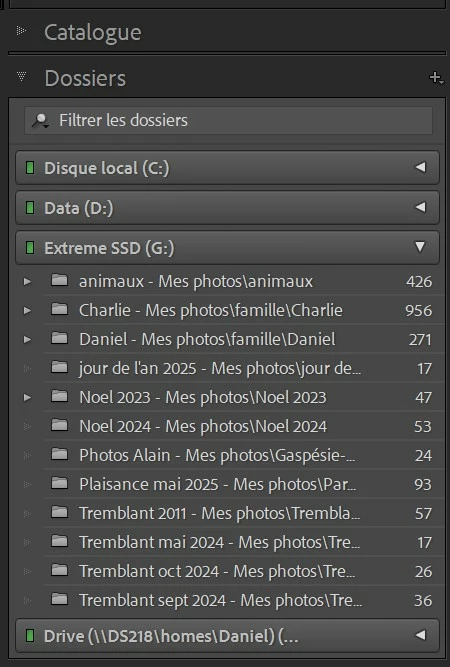450x667 pixels.
Task: Click the photo count 26 for Tremblant oct 2024
Action: [423, 571]
